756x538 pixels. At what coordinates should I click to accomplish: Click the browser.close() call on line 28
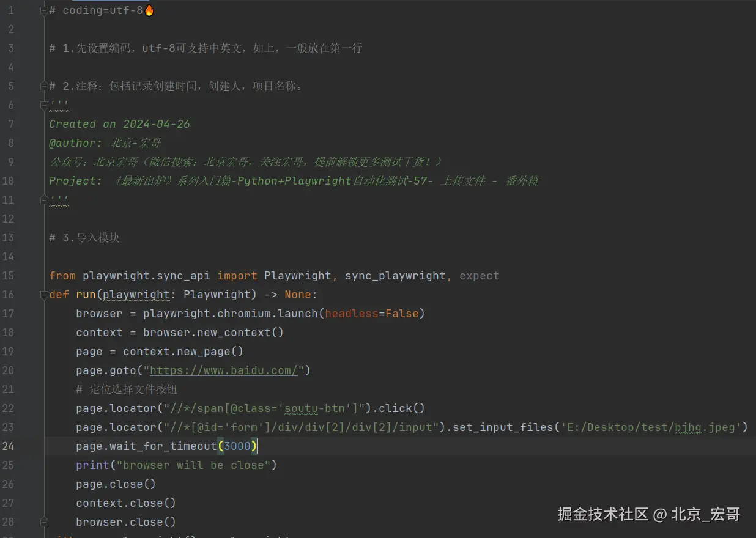pyautogui.click(x=125, y=522)
